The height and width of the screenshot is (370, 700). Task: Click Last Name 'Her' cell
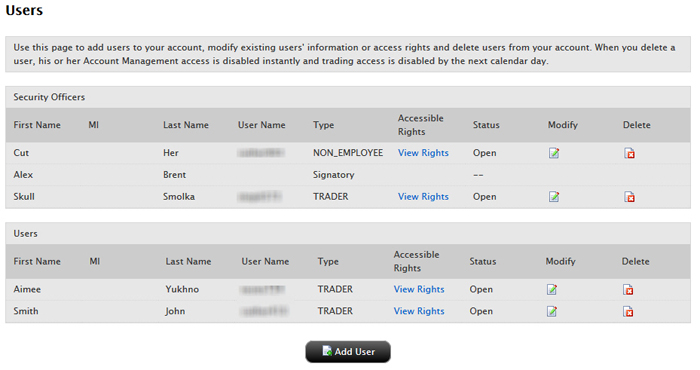(x=171, y=153)
